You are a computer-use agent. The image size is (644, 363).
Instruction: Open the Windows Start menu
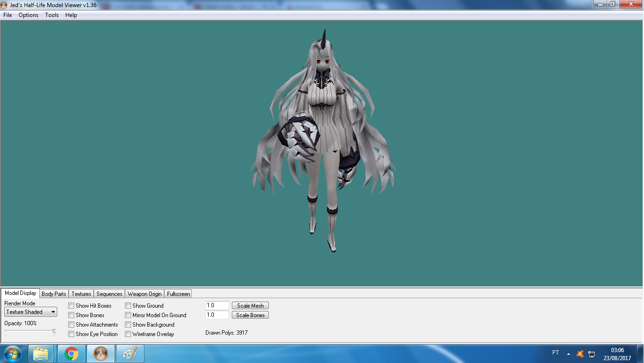point(12,354)
